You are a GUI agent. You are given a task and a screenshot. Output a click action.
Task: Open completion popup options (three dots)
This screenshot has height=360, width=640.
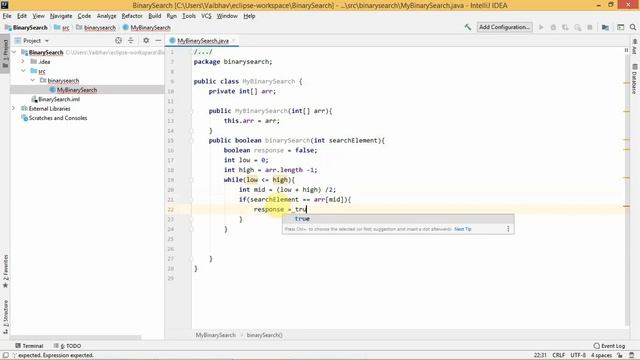click(508, 229)
